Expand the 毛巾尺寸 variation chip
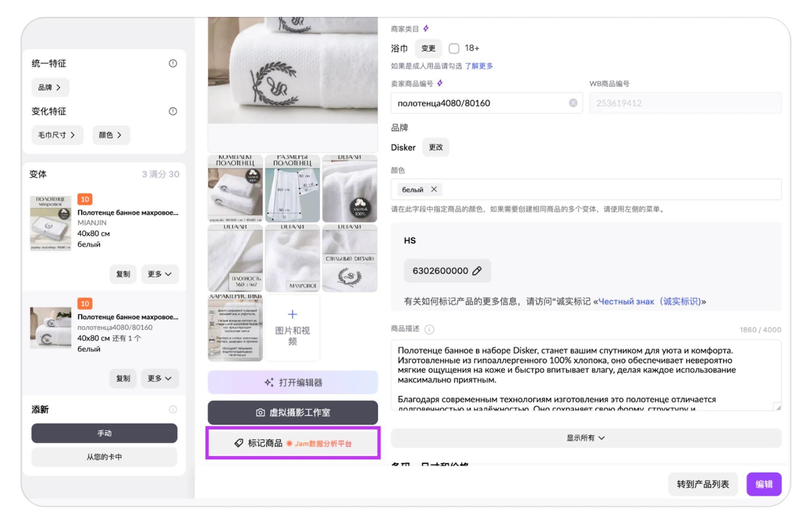The height and width of the screenshot is (524, 812). pyautogui.click(x=57, y=135)
